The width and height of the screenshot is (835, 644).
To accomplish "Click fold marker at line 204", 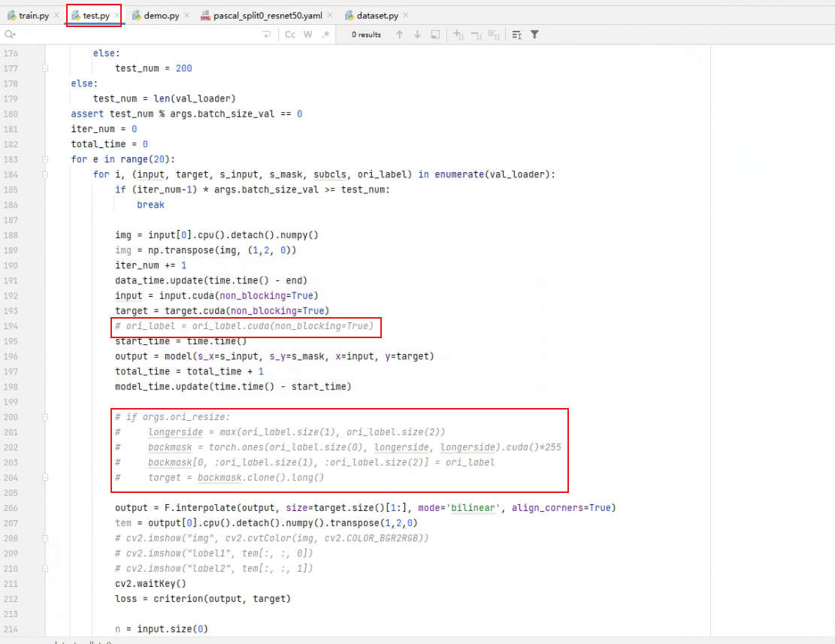I will pyautogui.click(x=45, y=478).
